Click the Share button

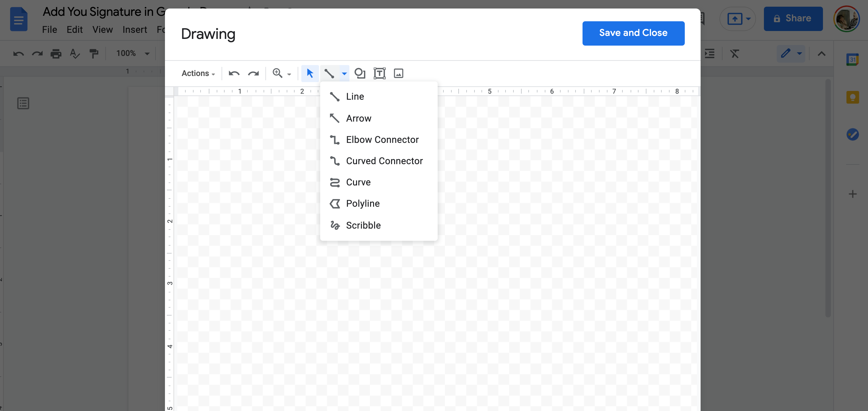pos(793,18)
